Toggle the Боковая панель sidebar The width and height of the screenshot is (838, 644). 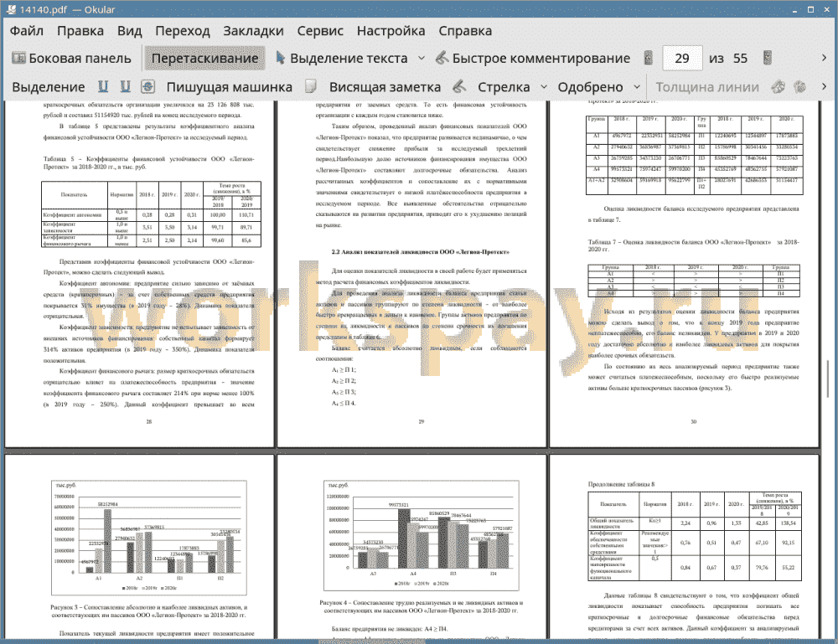(71, 59)
